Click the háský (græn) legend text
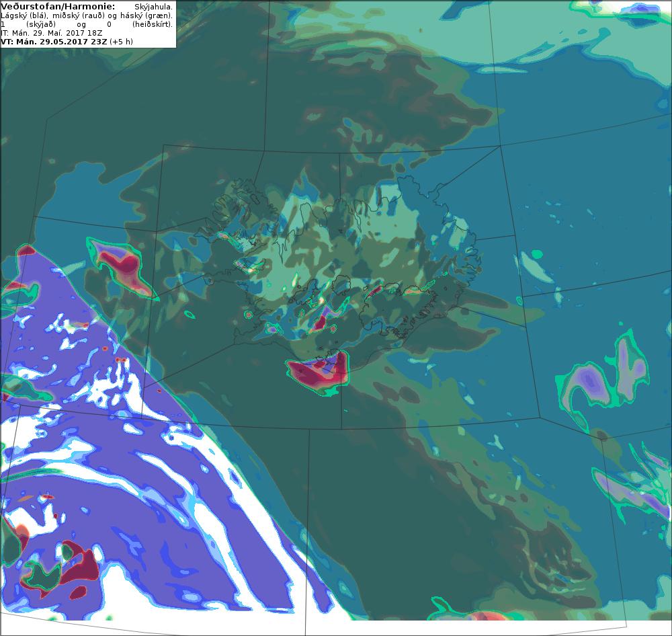Viewport: 672px width, 636px height. coord(146,16)
